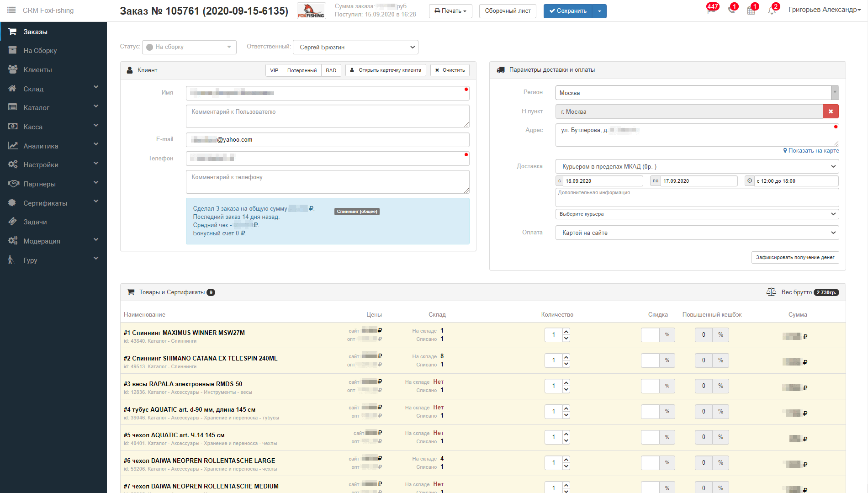Click the FoxFishing logo thumbnail
The height and width of the screenshot is (493, 868).
[x=311, y=11]
